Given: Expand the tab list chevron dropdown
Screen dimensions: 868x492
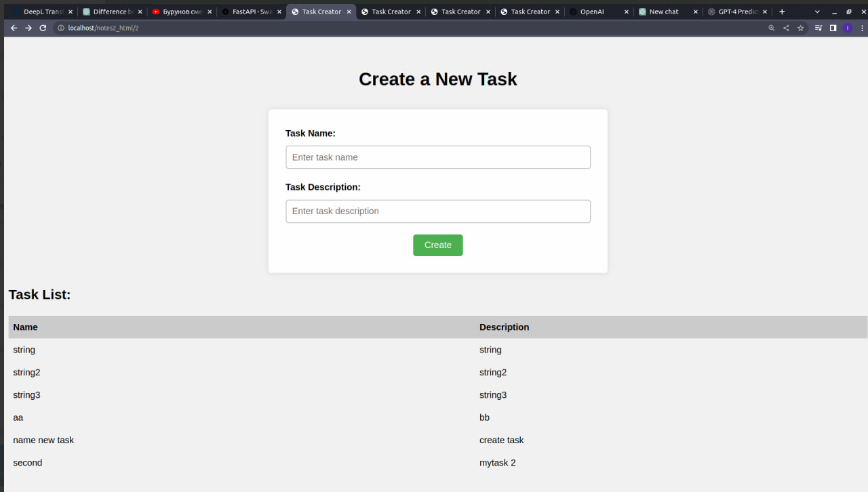Looking at the screenshot, I should point(817,12).
